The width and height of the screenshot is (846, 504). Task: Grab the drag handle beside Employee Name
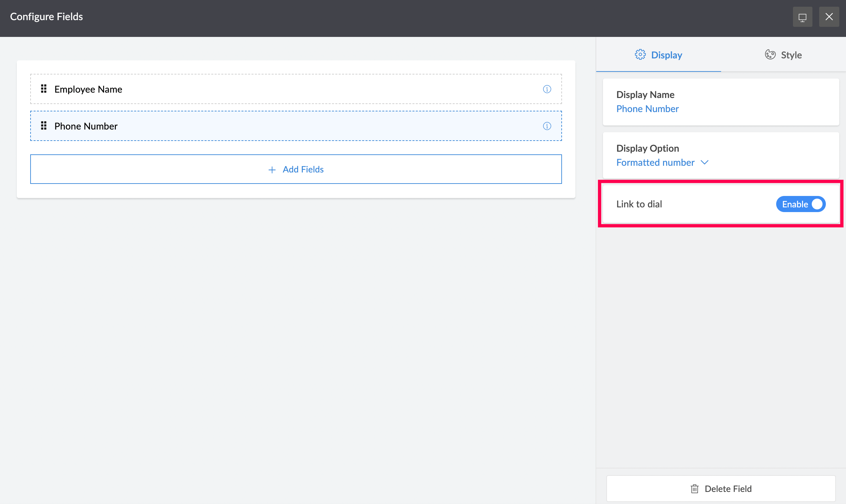pyautogui.click(x=44, y=89)
